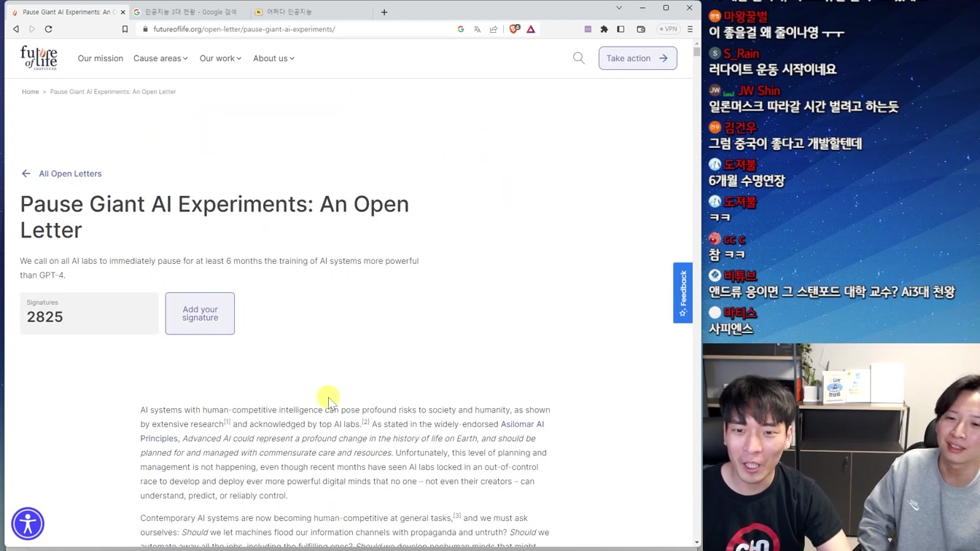Click footnote reference [3] in the letter
The width and height of the screenshot is (980, 551).
(457, 516)
